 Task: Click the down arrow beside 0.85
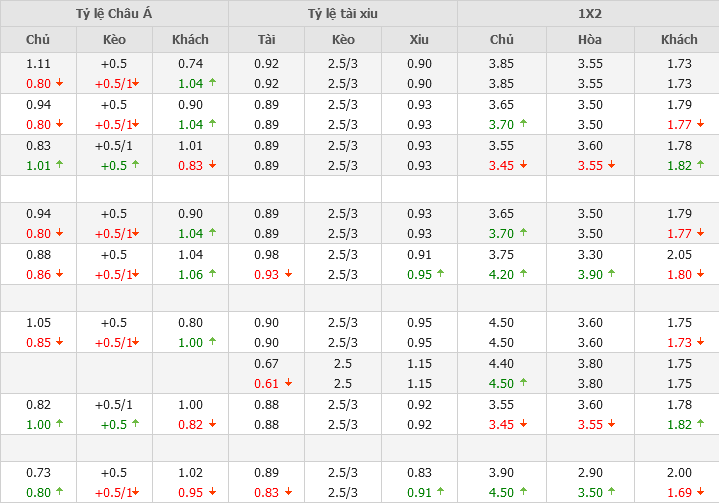[x=59, y=343]
